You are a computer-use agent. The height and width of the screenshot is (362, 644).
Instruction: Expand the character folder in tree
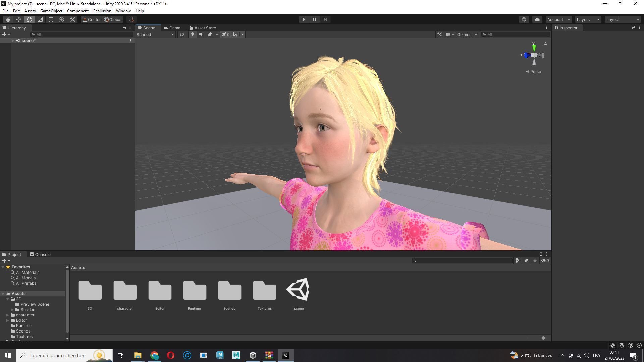tap(8, 315)
